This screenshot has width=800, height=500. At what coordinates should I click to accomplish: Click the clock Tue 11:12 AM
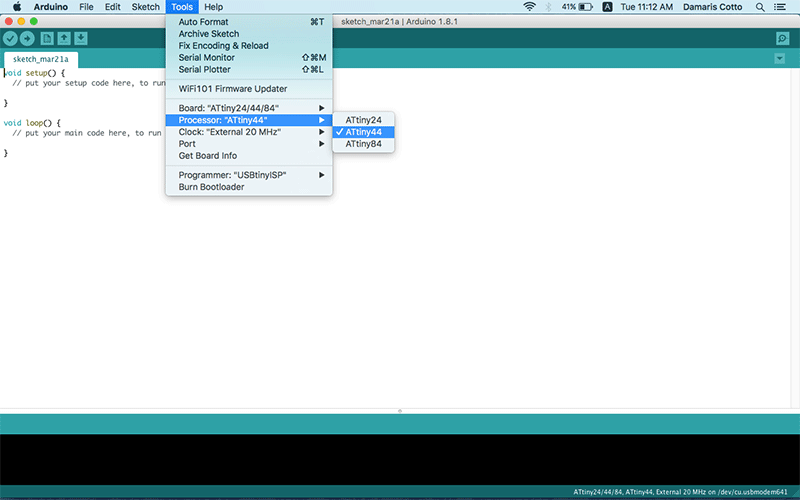pos(646,7)
